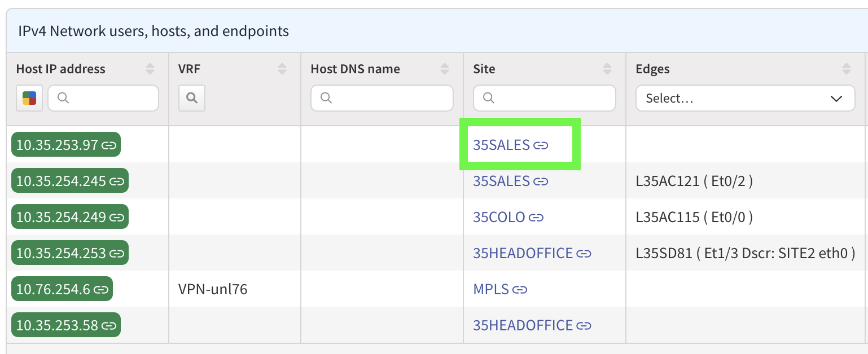Sort the Site column using its arrows
This screenshot has width=868, height=354.
coord(607,69)
